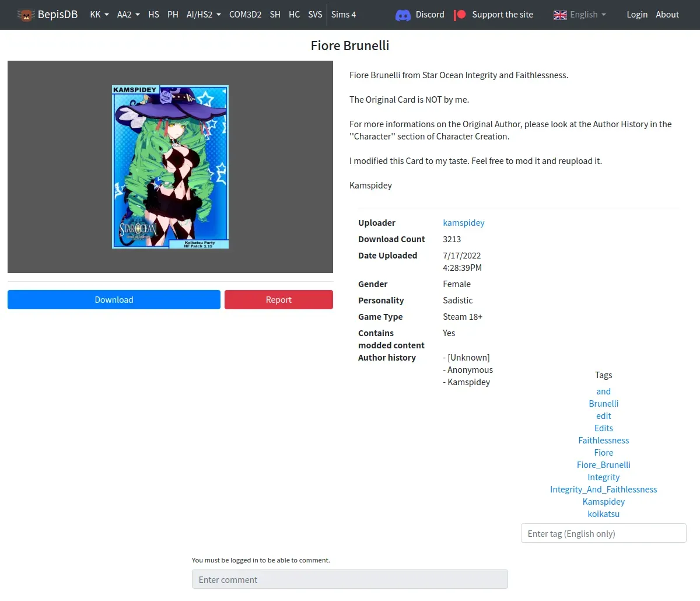Click the red Report button

pos(279,300)
